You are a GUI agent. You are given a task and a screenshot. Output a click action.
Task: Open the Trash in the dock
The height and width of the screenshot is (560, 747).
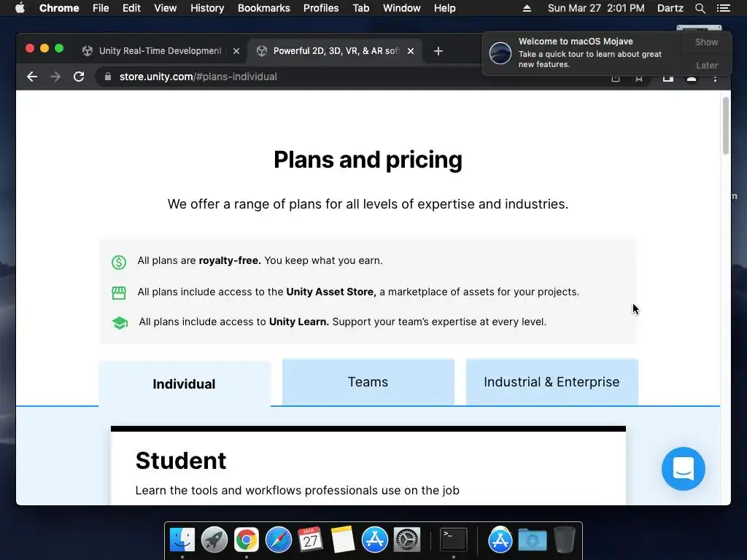click(565, 540)
